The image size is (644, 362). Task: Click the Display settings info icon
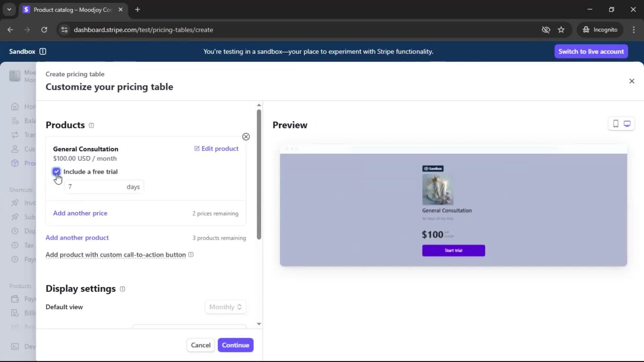click(122, 289)
